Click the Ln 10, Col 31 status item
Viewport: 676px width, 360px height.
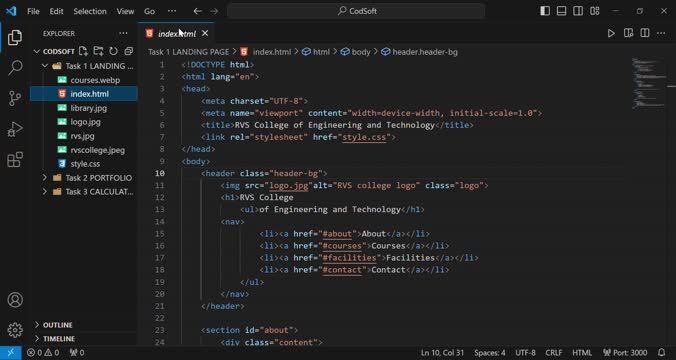click(x=442, y=353)
